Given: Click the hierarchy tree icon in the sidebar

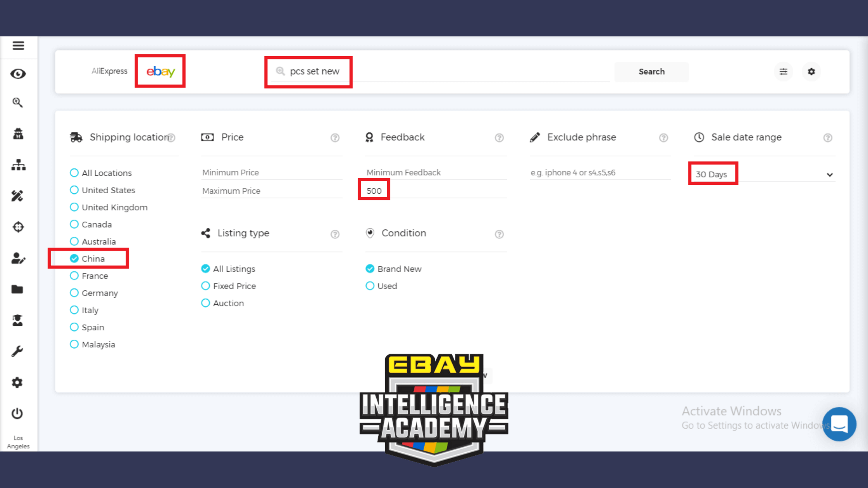Looking at the screenshot, I should 18,165.
